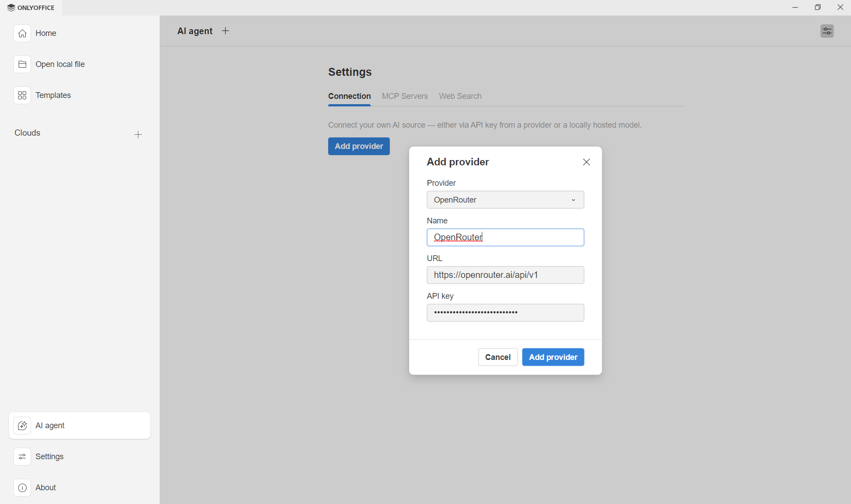Click the URL input field
Image resolution: width=851 pixels, height=504 pixels.
pos(505,275)
